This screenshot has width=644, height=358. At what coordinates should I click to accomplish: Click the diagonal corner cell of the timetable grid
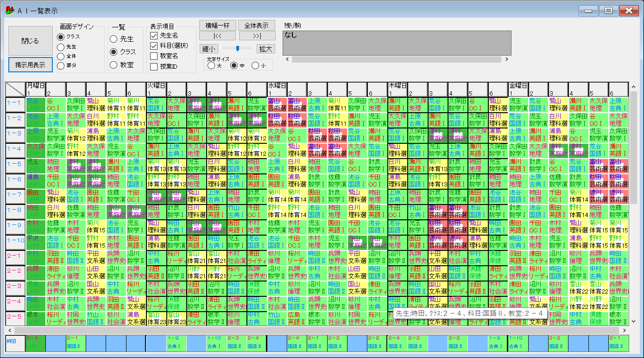(15, 89)
